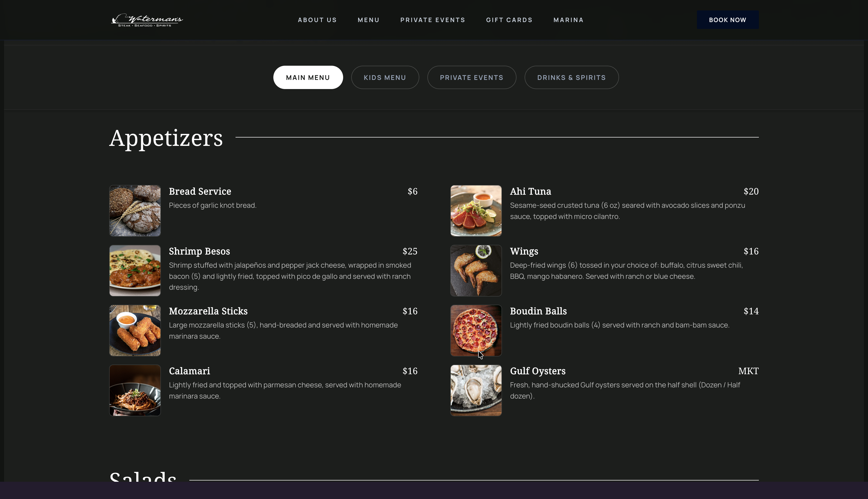Viewport: 868px width, 499px height.
Task: Open the Menu nav link
Action: tap(369, 20)
